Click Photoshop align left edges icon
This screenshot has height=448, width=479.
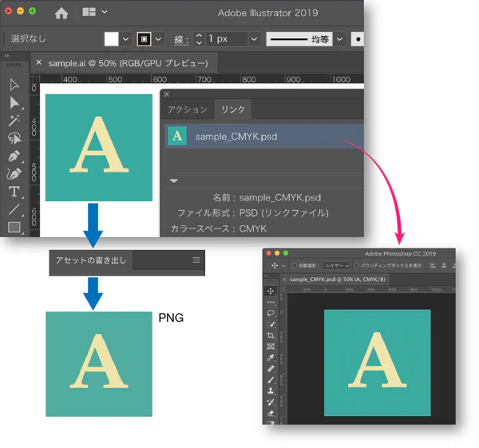[x=433, y=266]
